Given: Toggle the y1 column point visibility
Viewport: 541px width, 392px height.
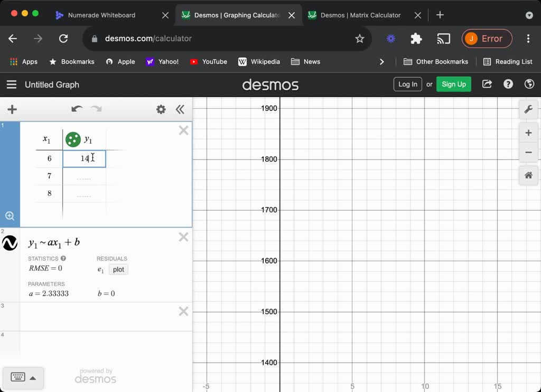Looking at the screenshot, I should [73, 139].
